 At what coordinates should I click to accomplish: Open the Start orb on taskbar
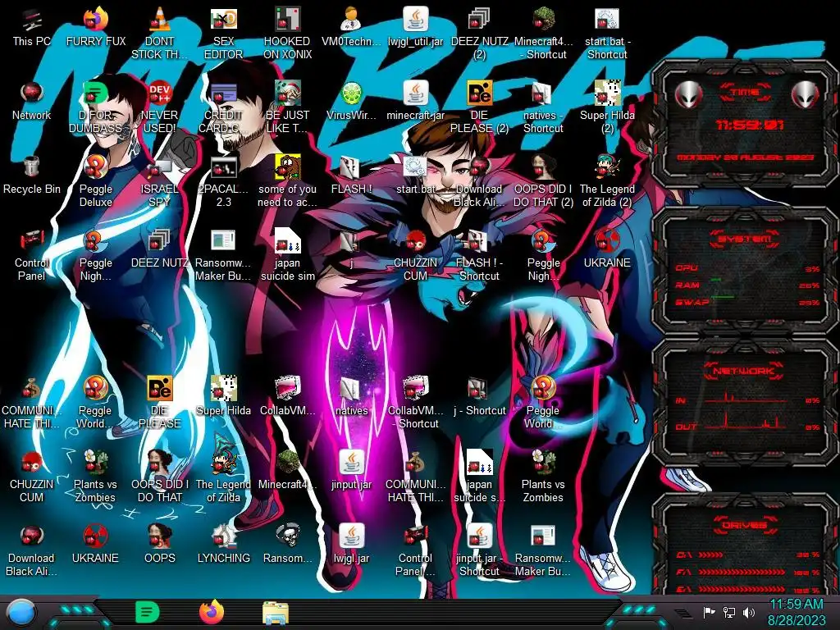pos(21,612)
